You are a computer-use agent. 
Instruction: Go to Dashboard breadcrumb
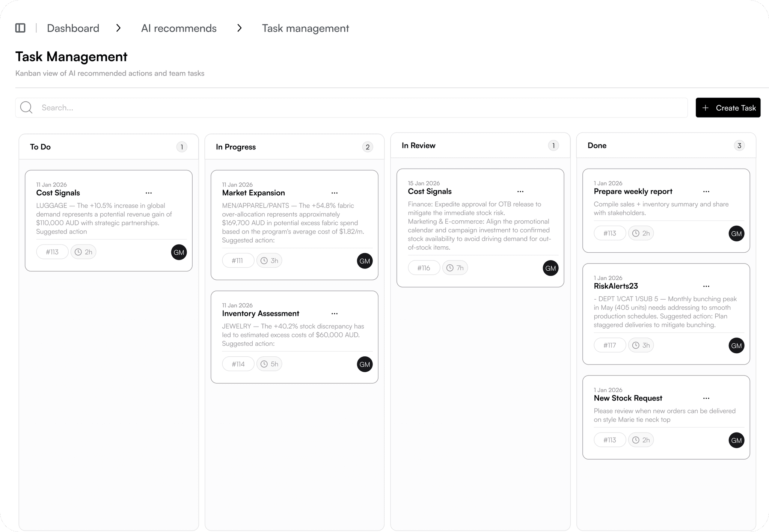(x=73, y=28)
